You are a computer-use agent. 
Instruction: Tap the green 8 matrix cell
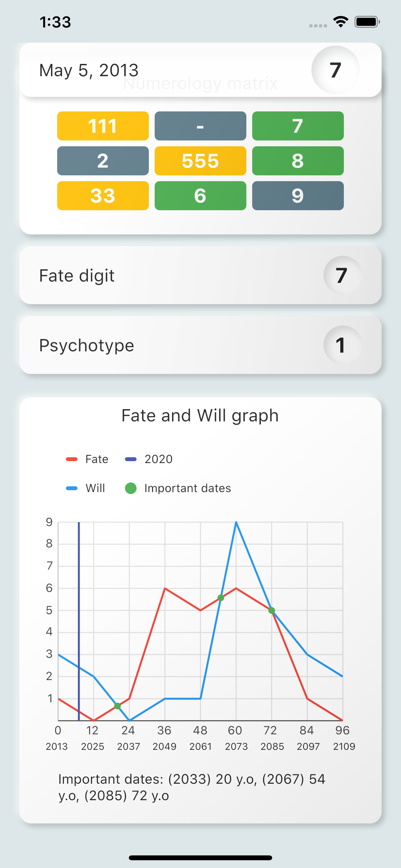(x=298, y=161)
